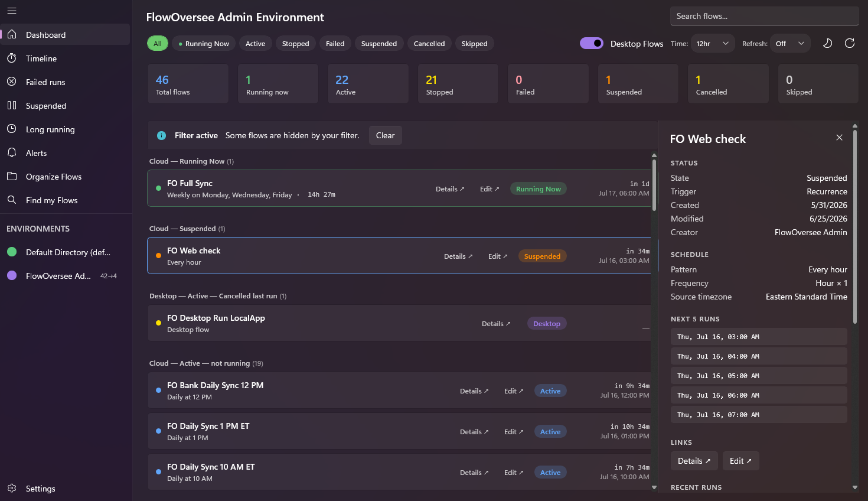Select the Skipped filter chip
The image size is (868, 501).
tap(474, 43)
